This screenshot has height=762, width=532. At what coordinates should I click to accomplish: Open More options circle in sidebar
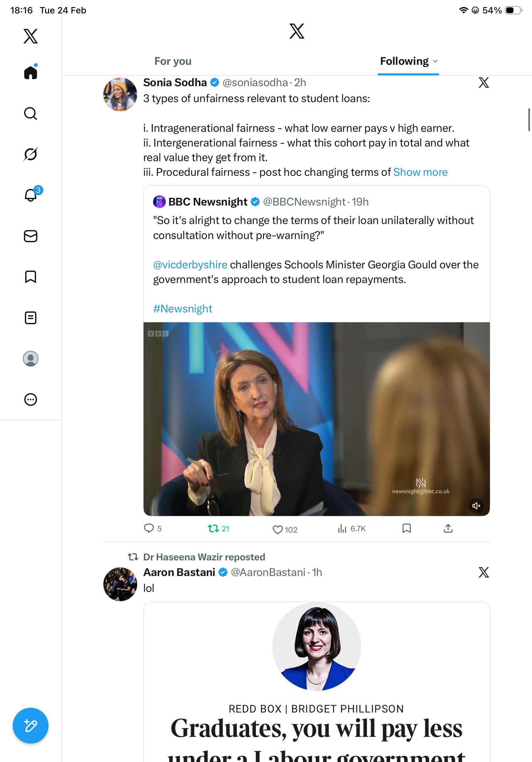point(31,400)
